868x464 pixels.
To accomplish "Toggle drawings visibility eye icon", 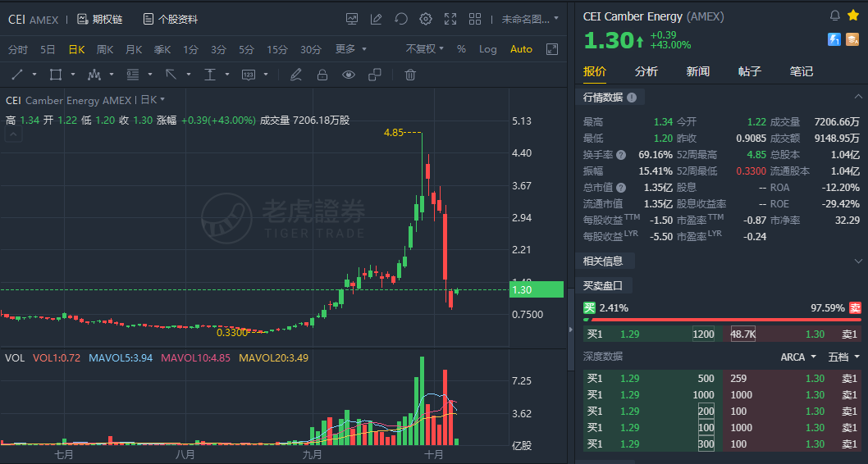I will (x=348, y=75).
